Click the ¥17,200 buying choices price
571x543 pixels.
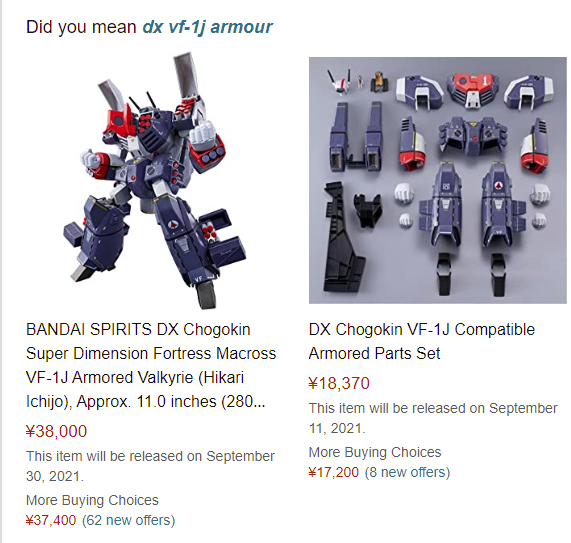coord(334,472)
